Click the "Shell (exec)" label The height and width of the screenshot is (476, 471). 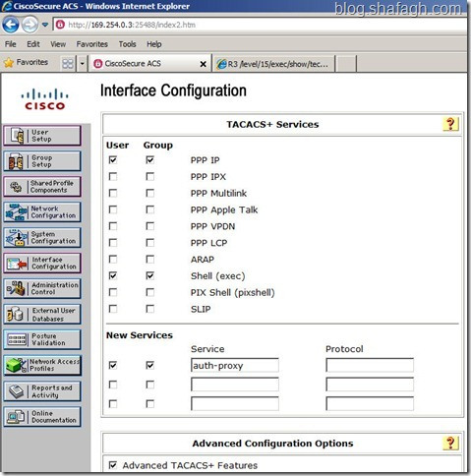218,276
